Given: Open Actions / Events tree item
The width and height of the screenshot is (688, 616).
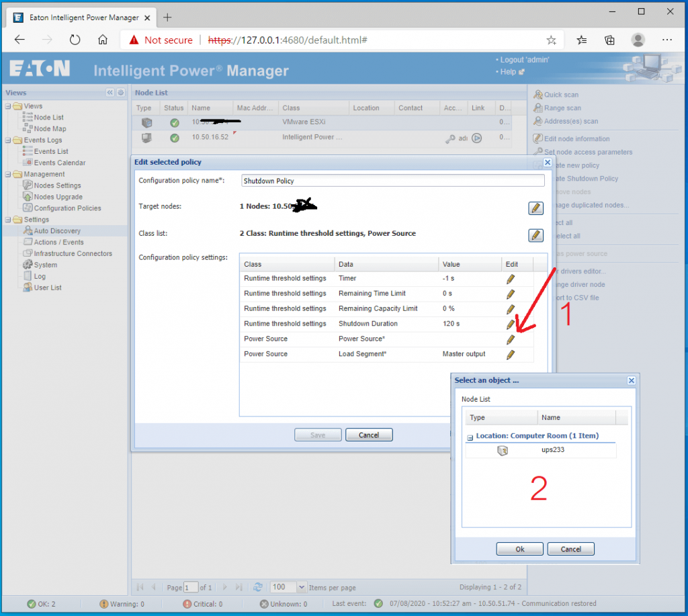Looking at the screenshot, I should (59, 243).
